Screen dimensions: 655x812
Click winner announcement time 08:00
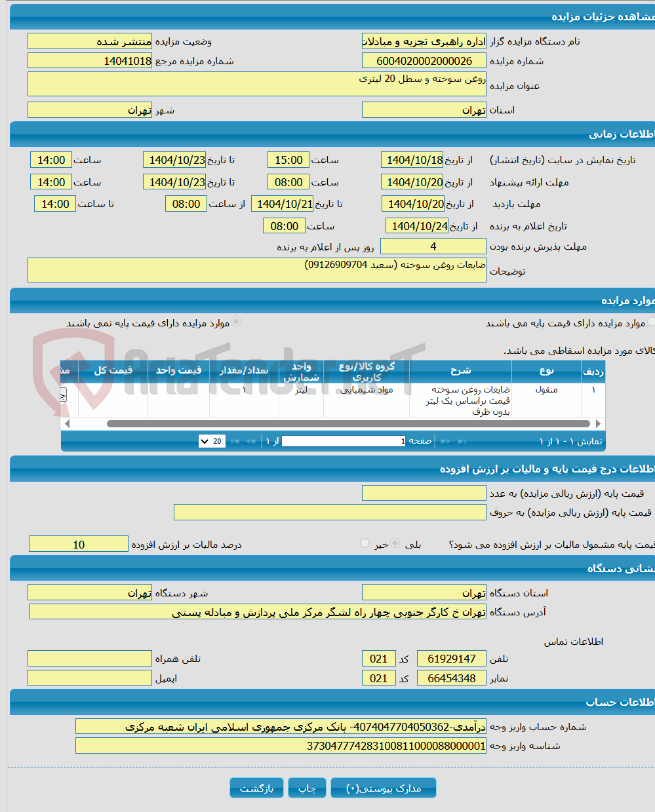[285, 226]
